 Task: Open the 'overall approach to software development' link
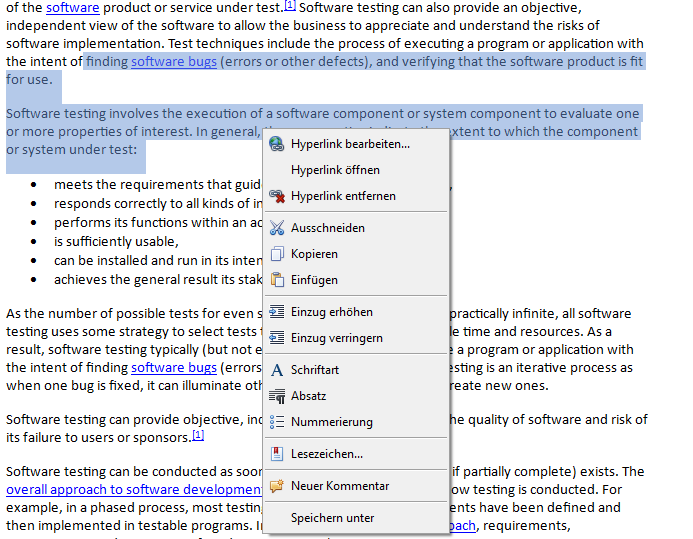pos(134,490)
